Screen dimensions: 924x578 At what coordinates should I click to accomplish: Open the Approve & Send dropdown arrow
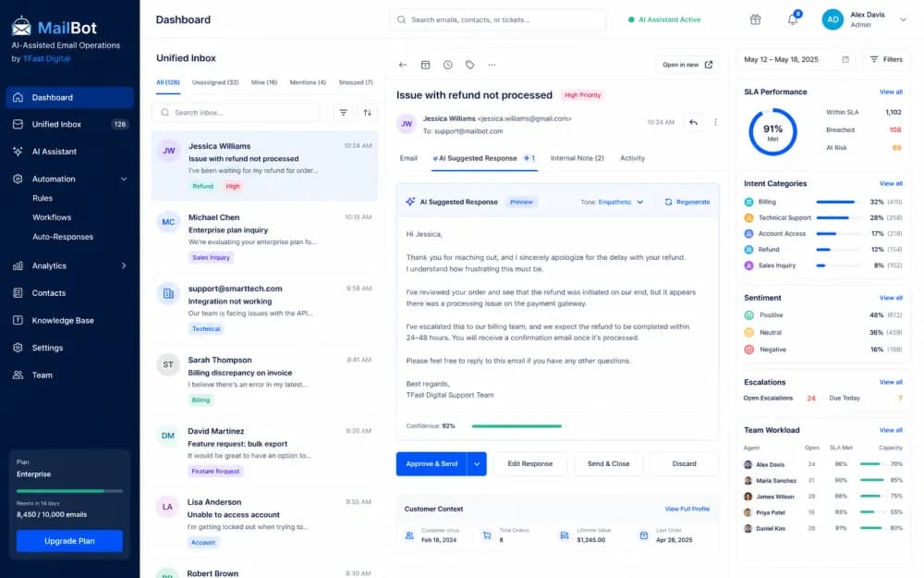(477, 463)
